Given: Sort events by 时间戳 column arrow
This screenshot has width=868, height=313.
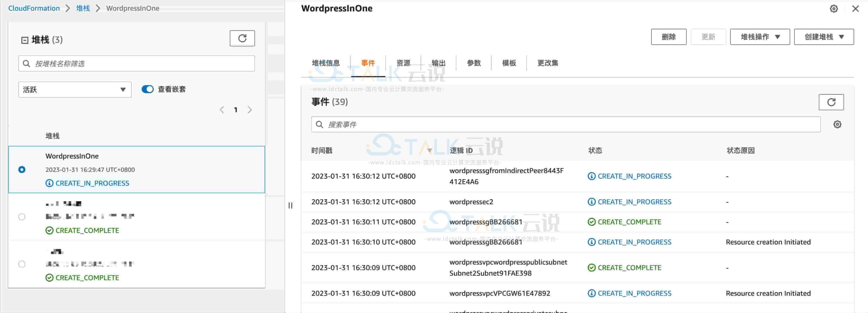Looking at the screenshot, I should point(429,150).
